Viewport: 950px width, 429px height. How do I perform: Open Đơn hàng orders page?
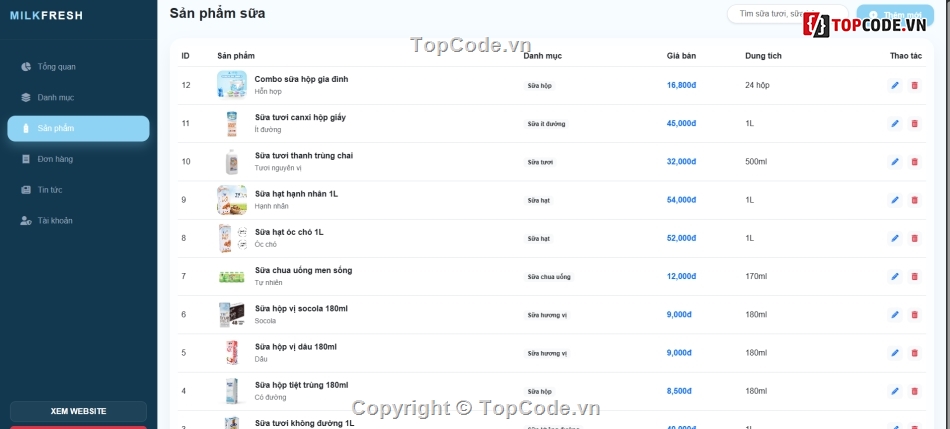coord(78,159)
